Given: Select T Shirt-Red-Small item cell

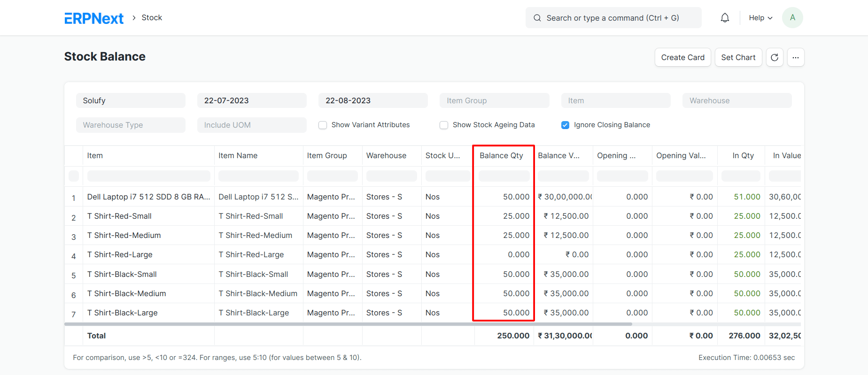Looking at the screenshot, I should coord(148,216).
